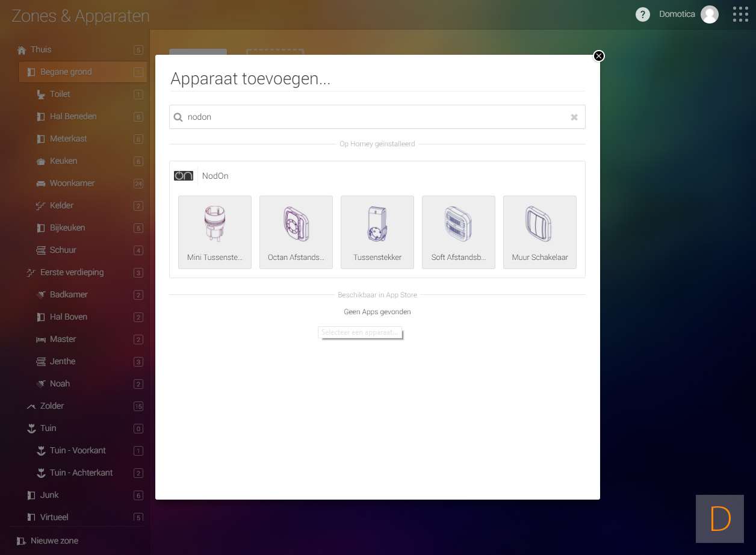Open the Eerste verdieping zone
Screen dimensions: 756x555
coord(72,272)
